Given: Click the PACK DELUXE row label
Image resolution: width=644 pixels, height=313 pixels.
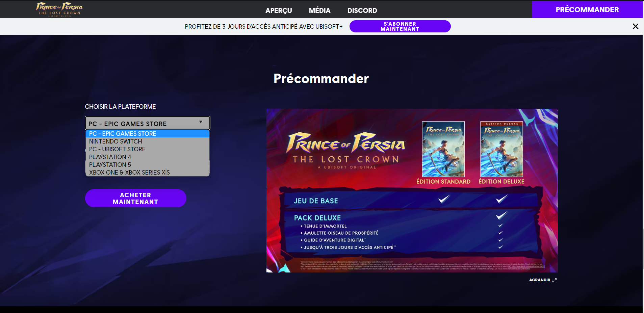Looking at the screenshot, I should click(x=317, y=218).
